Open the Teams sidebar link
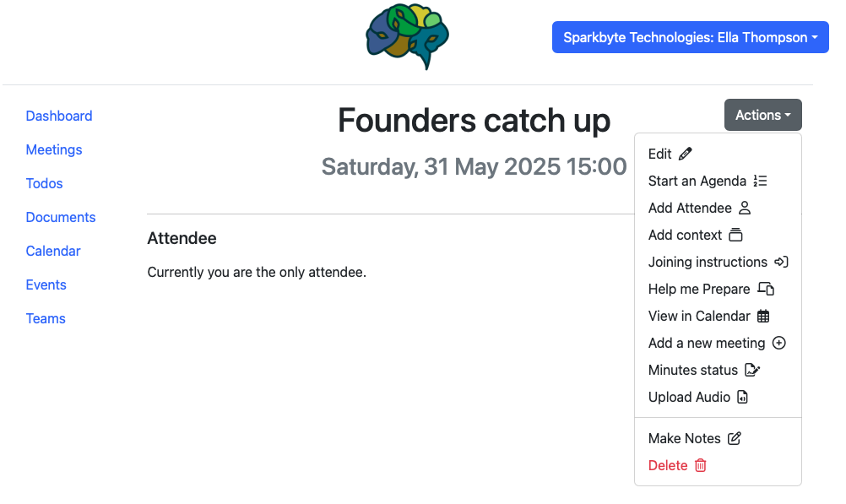 [46, 318]
